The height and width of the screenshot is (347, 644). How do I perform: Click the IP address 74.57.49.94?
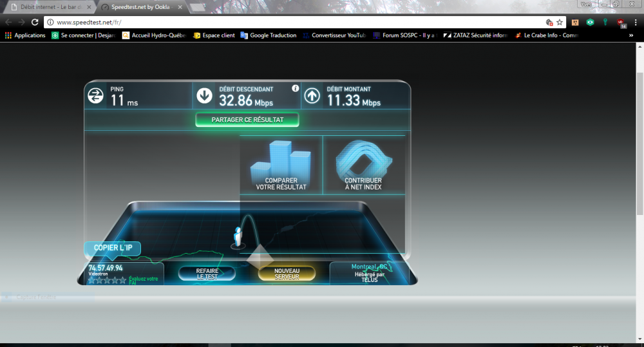(106, 268)
